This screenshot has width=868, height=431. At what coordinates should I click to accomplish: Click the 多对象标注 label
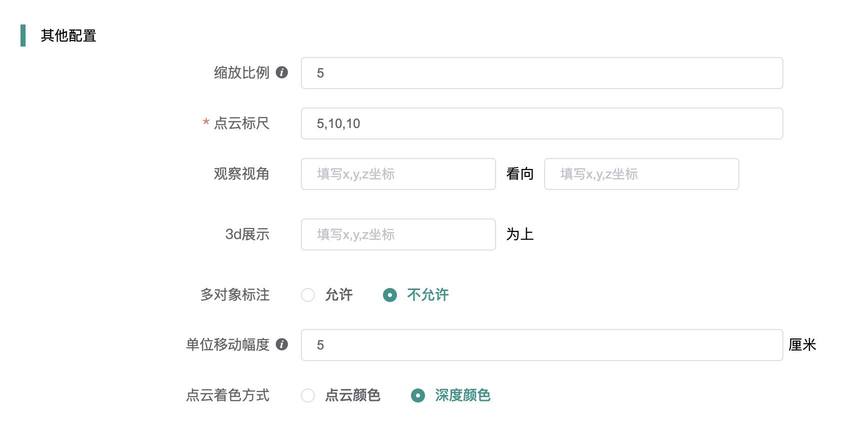tap(235, 295)
